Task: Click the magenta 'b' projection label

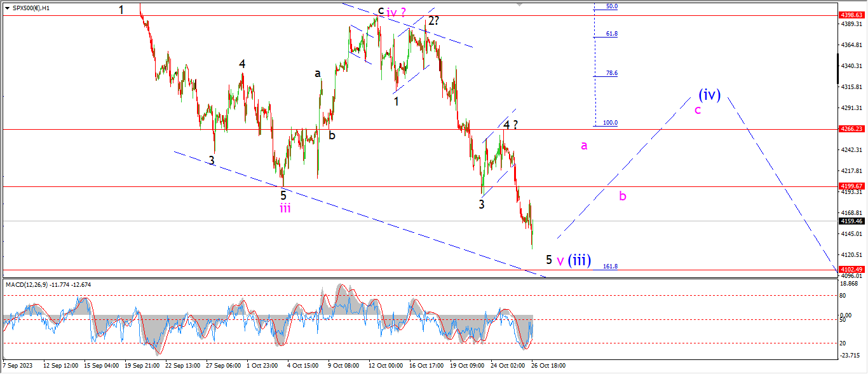Action: pos(623,196)
